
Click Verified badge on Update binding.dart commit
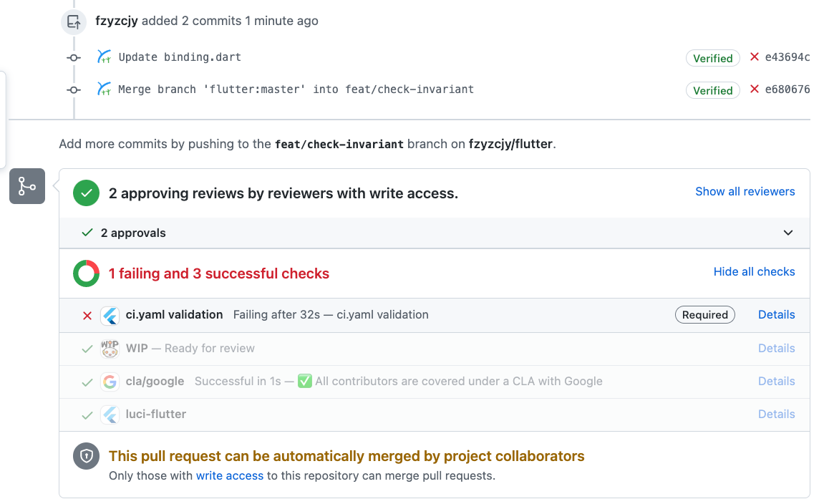point(712,58)
